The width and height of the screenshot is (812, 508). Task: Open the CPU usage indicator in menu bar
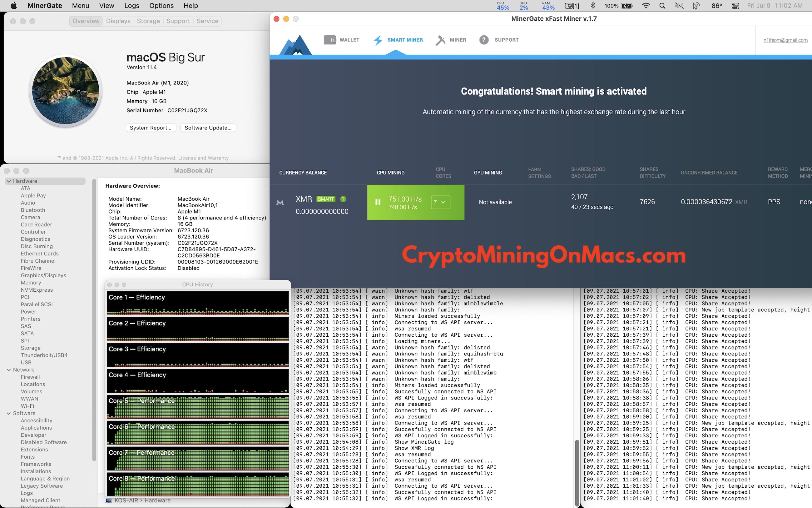pyautogui.click(x=503, y=6)
